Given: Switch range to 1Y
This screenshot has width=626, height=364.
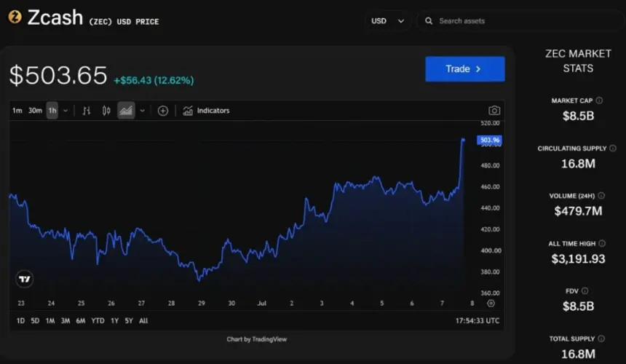Looking at the screenshot, I should pyautogui.click(x=114, y=320).
